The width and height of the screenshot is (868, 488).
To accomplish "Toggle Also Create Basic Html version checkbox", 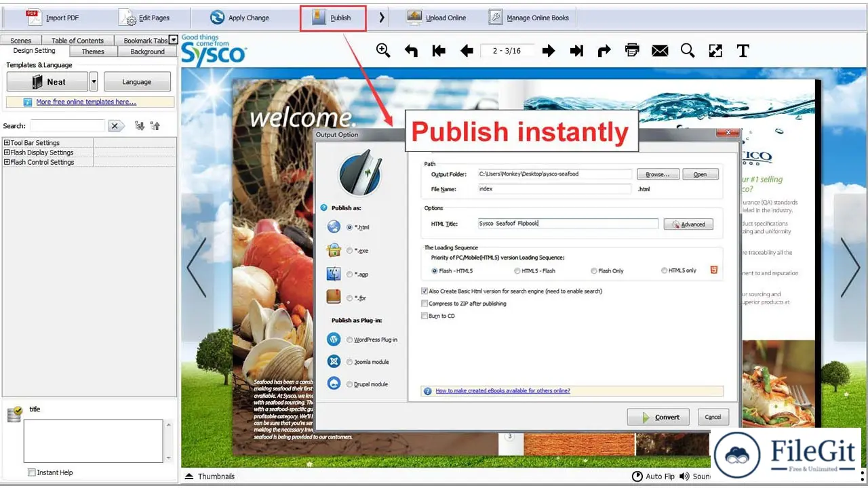I will (x=425, y=291).
